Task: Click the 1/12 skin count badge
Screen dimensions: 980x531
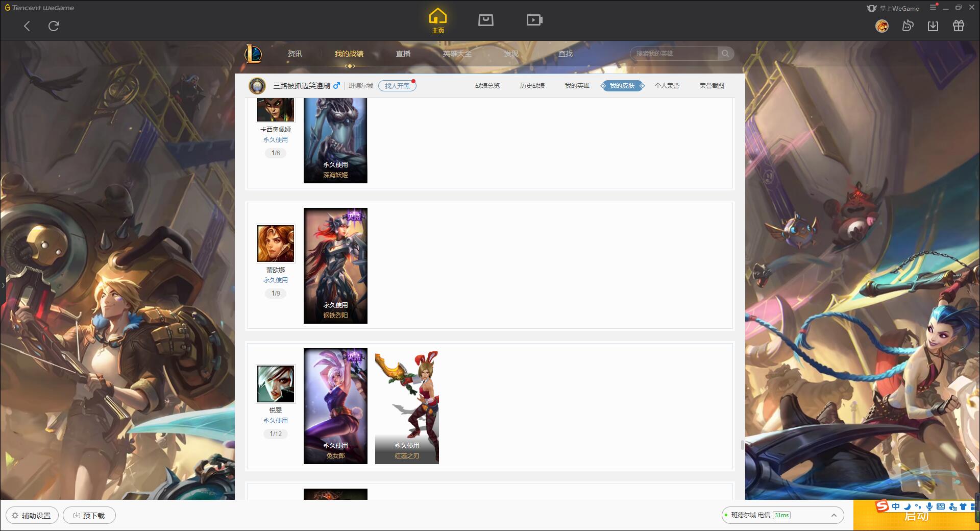Action: (x=276, y=434)
